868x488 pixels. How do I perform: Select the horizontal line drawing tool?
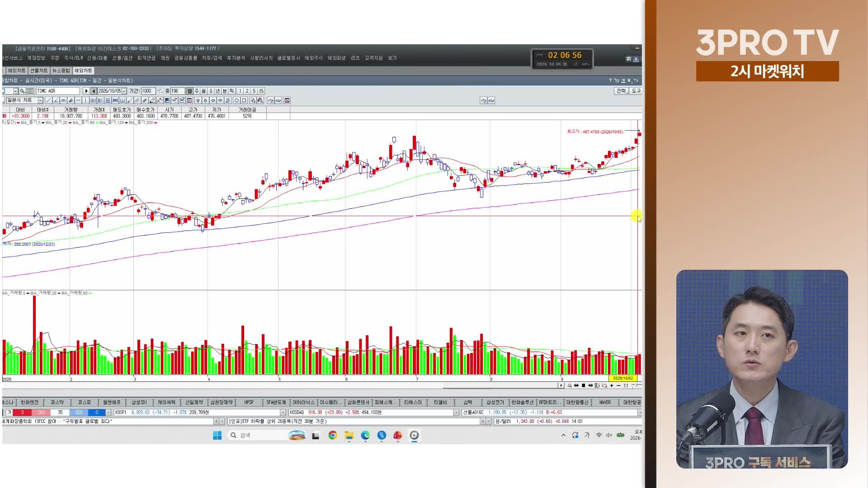pos(78,100)
